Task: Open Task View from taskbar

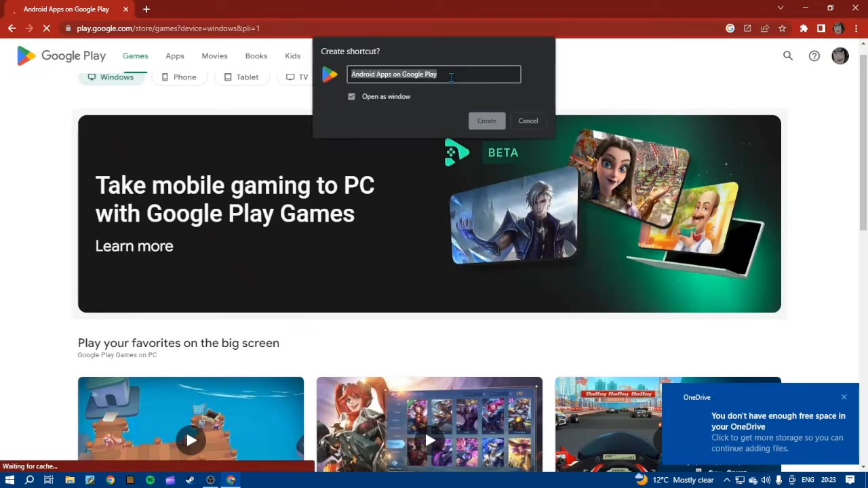Action: pyautogui.click(x=49, y=480)
